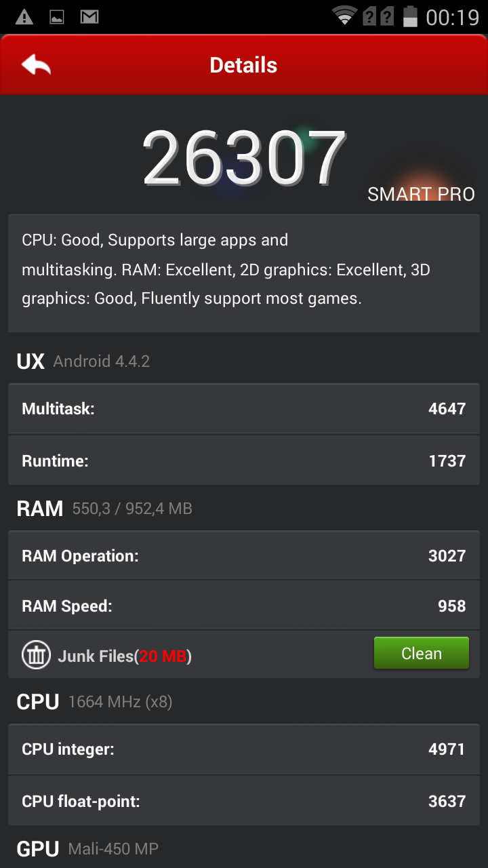Tap the Wi-Fi signal icon in status bar
Image resolution: width=488 pixels, height=868 pixels.
(x=344, y=16)
